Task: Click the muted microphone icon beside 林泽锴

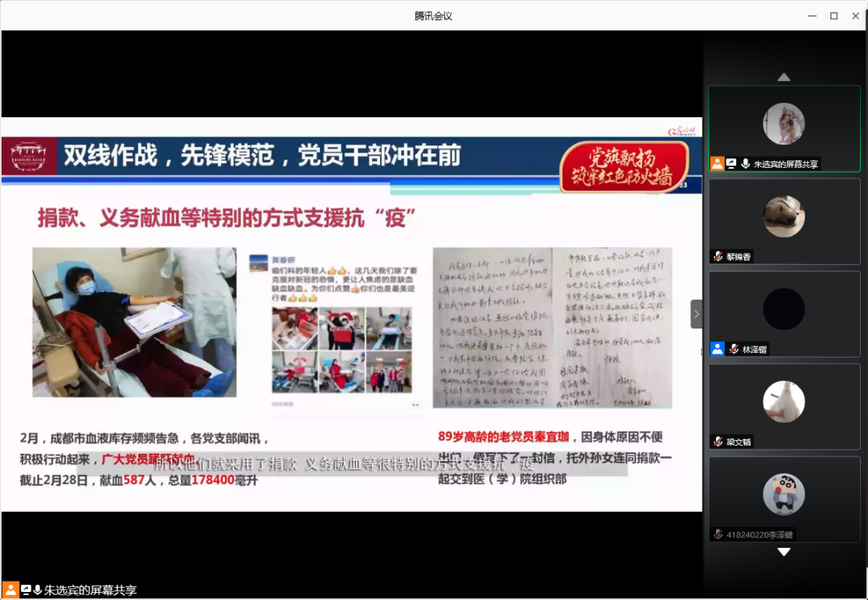Action: pyautogui.click(x=734, y=349)
